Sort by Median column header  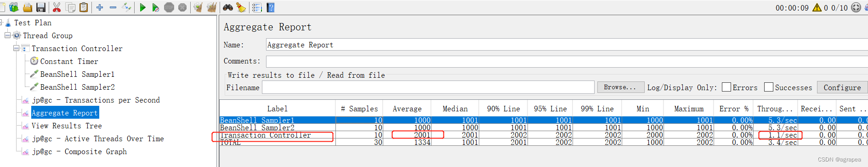click(x=455, y=109)
